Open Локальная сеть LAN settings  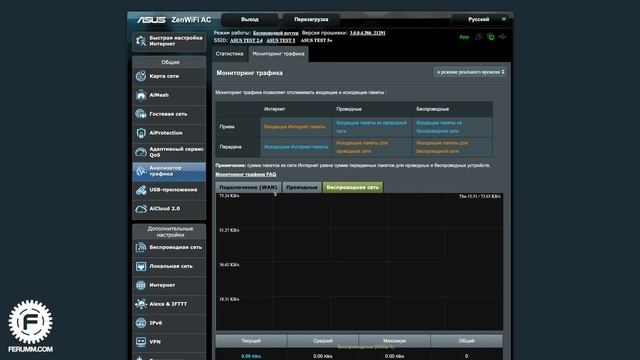[x=169, y=267]
